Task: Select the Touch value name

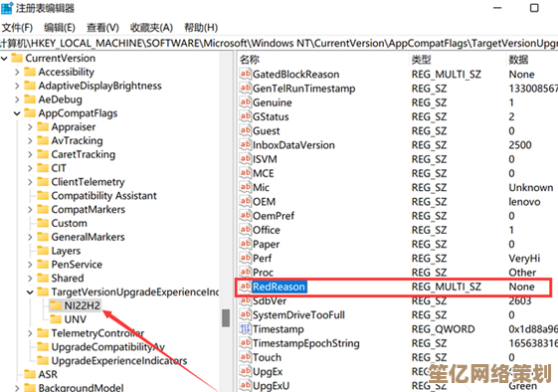Action: (x=267, y=357)
